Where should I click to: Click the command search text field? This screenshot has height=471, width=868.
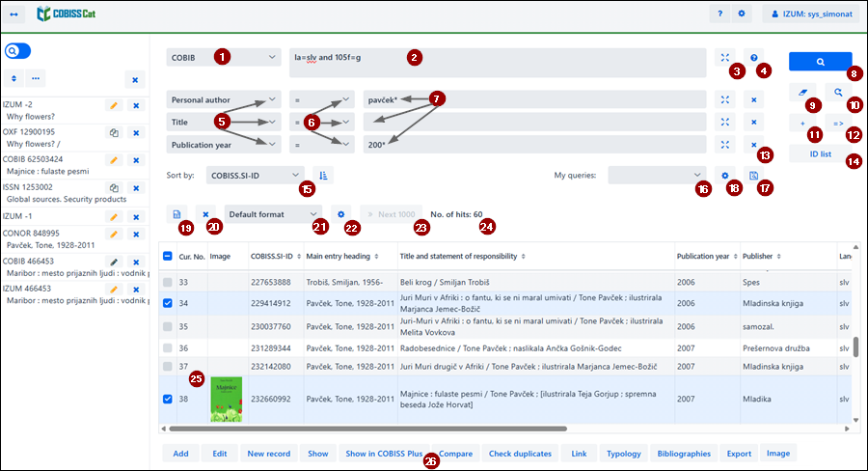click(498, 63)
